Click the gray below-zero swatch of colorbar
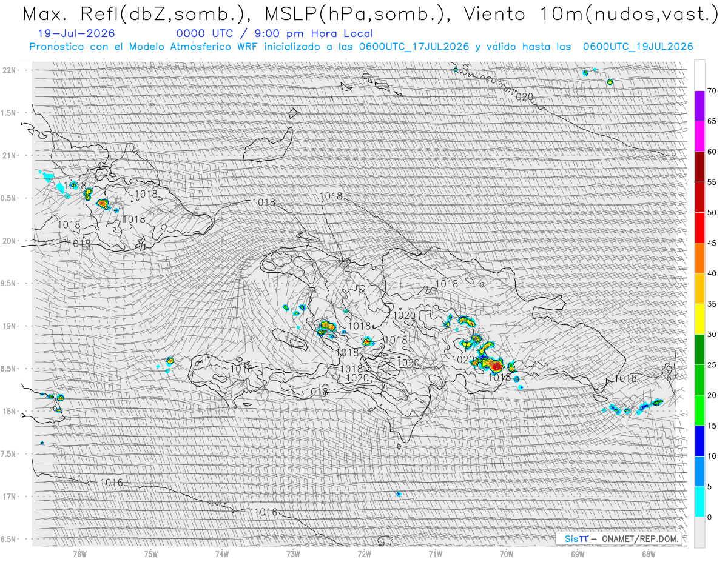The height and width of the screenshot is (562, 728). coord(699,532)
